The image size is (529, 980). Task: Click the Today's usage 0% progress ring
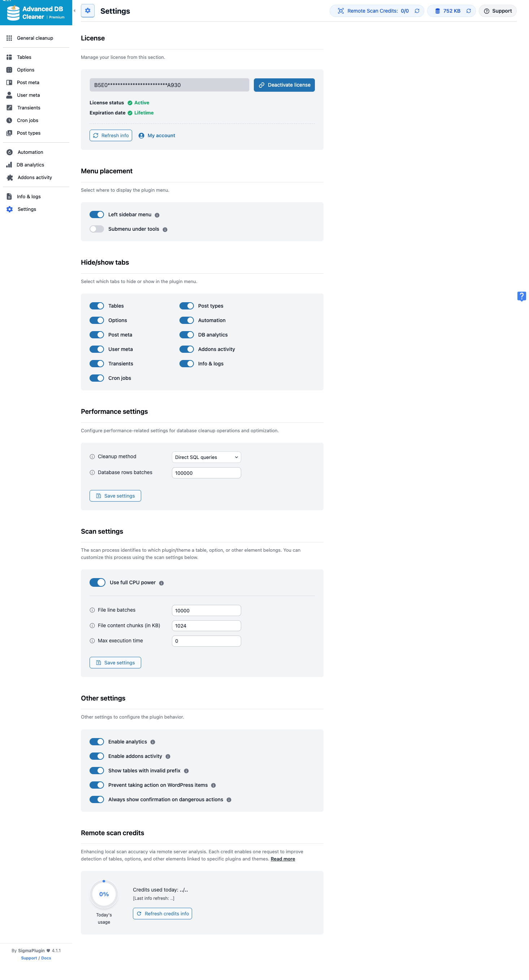(104, 894)
